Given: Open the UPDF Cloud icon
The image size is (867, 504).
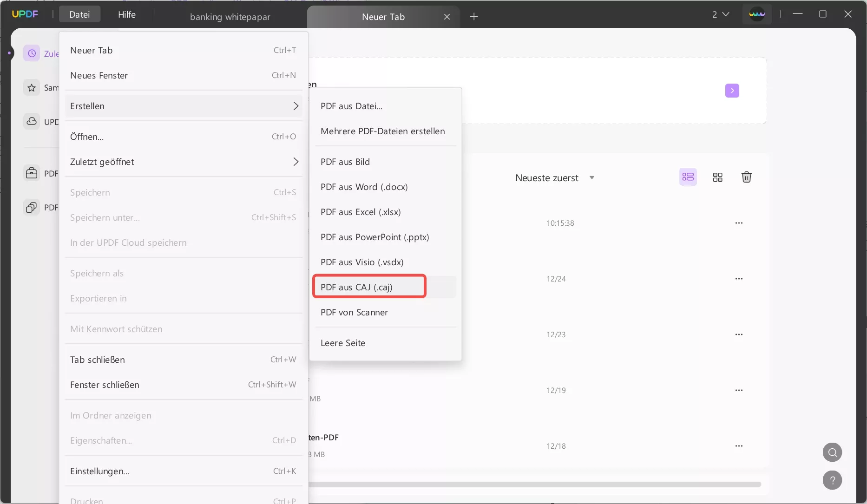Looking at the screenshot, I should pyautogui.click(x=32, y=121).
